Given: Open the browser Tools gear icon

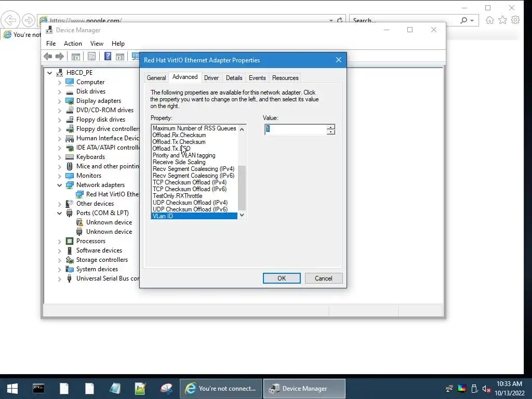Looking at the screenshot, I should (x=515, y=20).
